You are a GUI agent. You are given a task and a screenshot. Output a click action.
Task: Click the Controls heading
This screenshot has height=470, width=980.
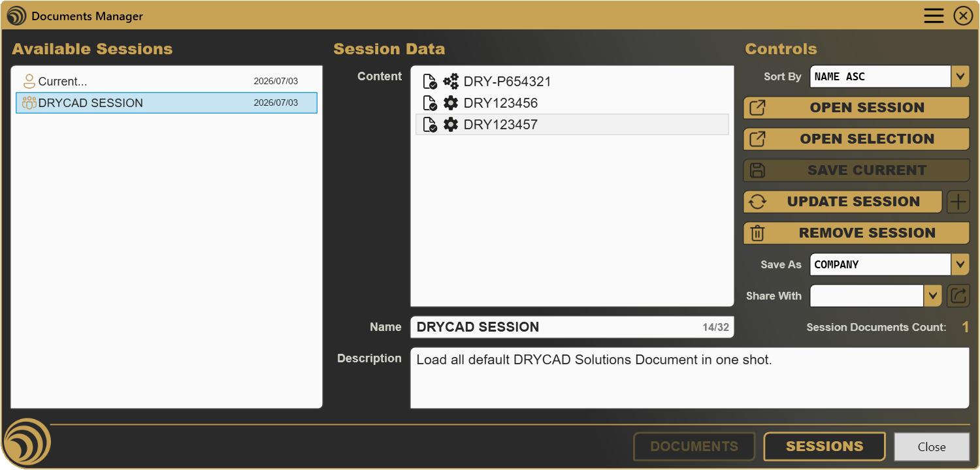[781, 49]
